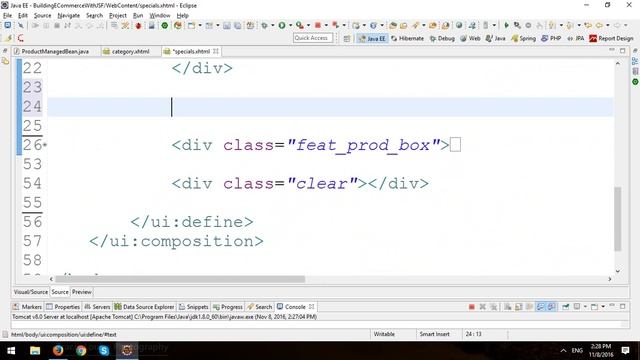Click the horizontal editor scrollbar thumb

180,279
